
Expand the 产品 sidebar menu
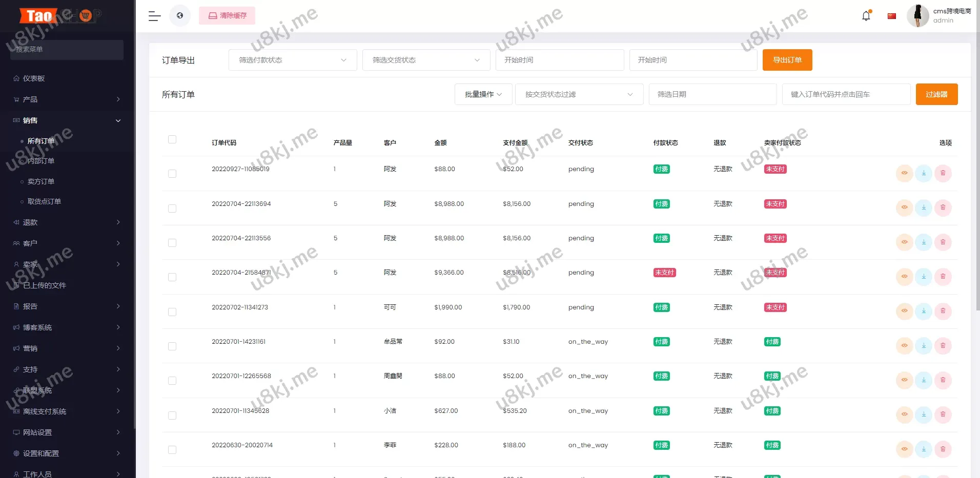67,99
